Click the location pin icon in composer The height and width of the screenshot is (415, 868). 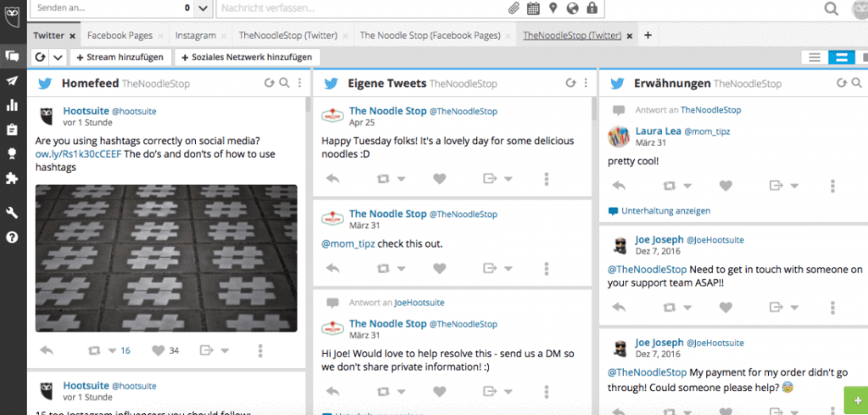pyautogui.click(x=553, y=8)
